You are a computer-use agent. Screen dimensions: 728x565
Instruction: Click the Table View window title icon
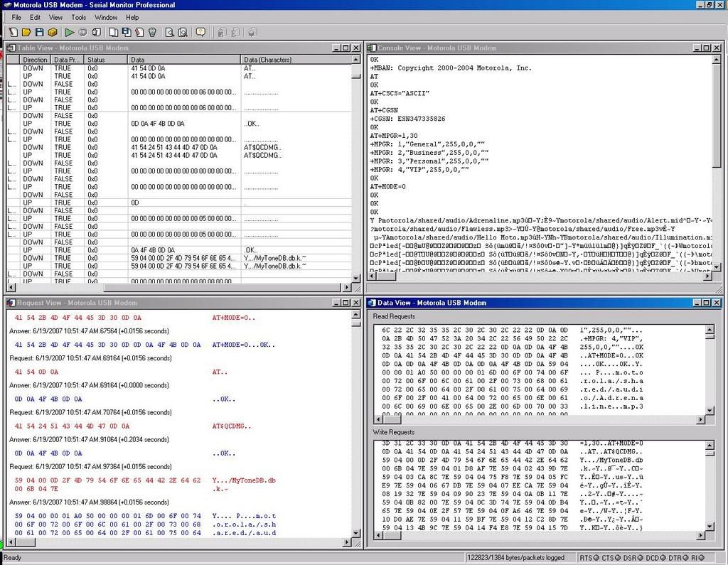[11, 48]
